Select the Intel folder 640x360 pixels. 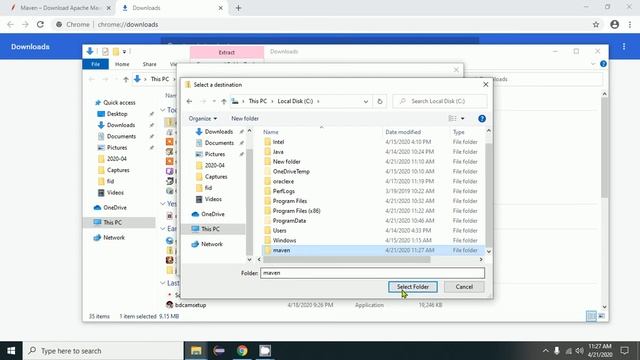point(278,142)
